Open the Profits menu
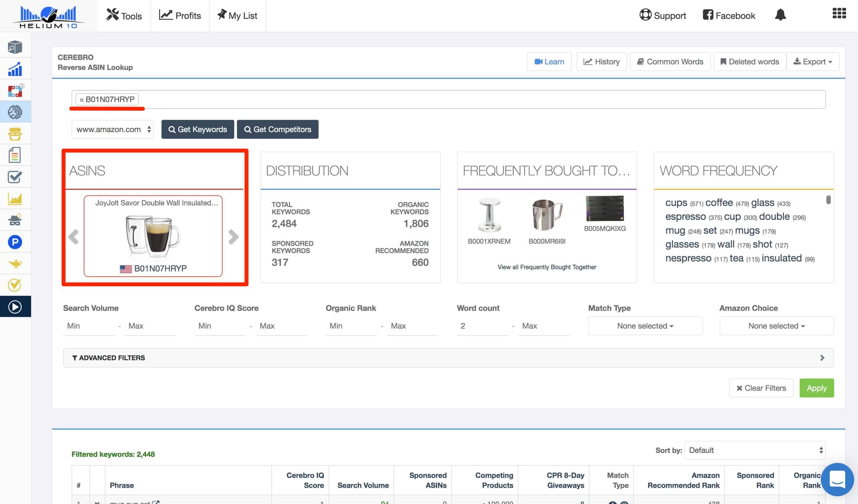The height and width of the screenshot is (504, 858). coord(180,16)
